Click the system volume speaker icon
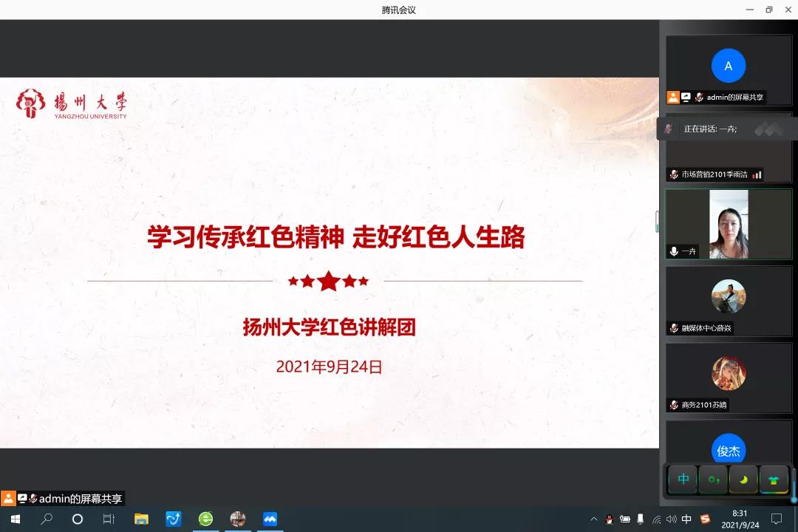 671,519
